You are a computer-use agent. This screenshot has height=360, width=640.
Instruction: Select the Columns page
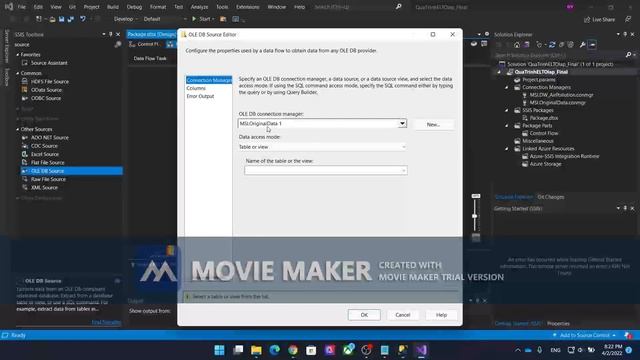point(196,88)
